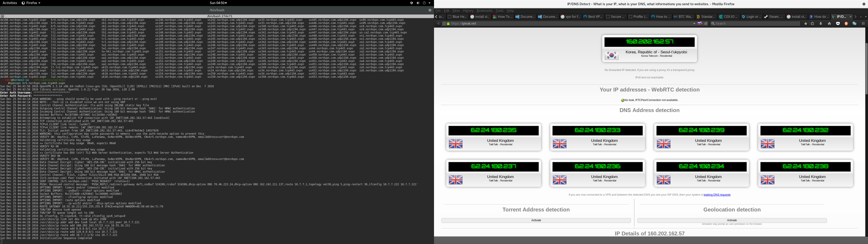Open a new Firefox tab

click(x=861, y=17)
